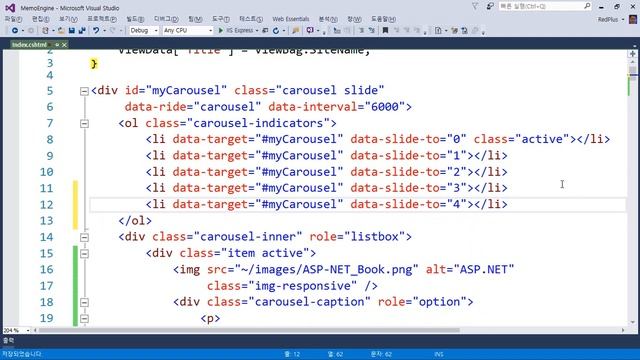The height and width of the screenshot is (360, 640).
Task: Click the new item page icon in toolbar
Action: pyautogui.click(x=438, y=31)
